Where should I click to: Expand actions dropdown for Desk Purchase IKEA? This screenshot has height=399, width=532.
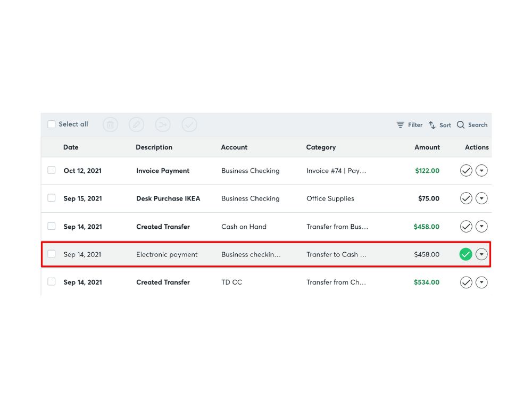pyautogui.click(x=481, y=198)
